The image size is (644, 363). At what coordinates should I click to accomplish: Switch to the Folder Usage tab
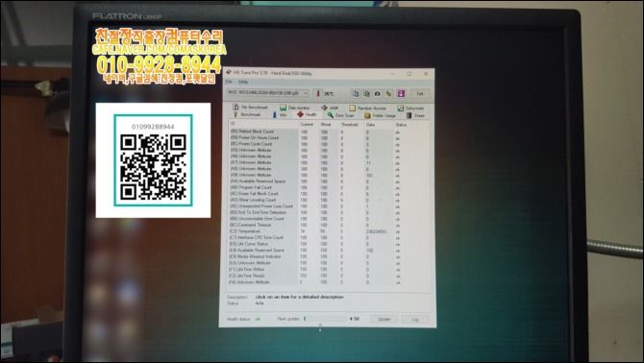point(381,115)
